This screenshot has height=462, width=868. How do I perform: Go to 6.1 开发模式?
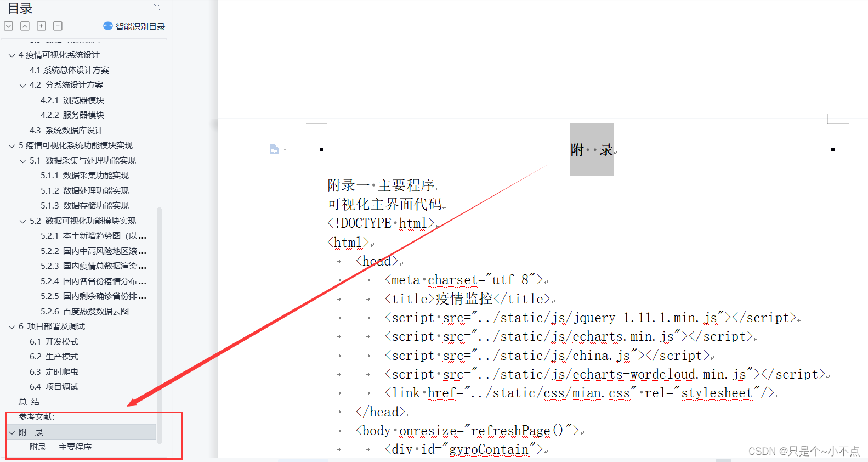54,342
